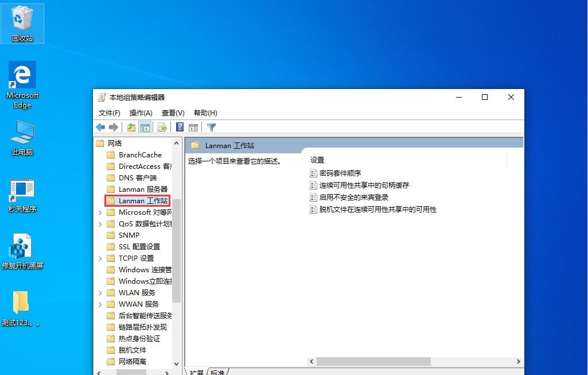Open Microsoft Edge desktop shortcut
Image resolution: width=588 pixels, height=375 pixels.
click(22, 85)
